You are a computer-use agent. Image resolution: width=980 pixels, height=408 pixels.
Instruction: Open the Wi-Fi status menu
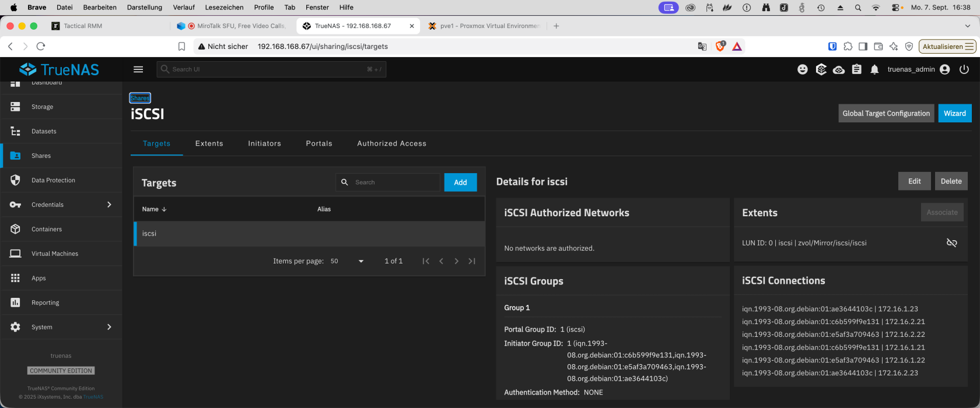point(876,8)
